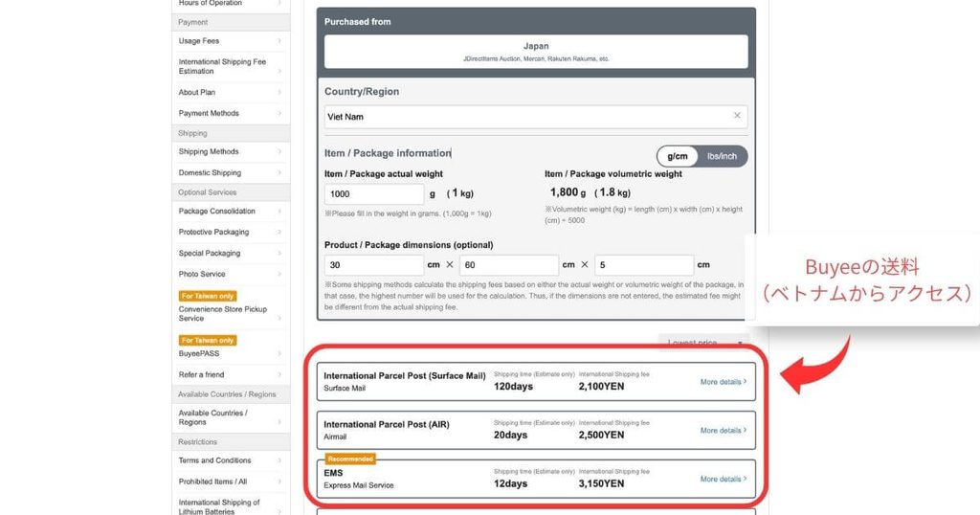Open More details for Surface Mail
The height and width of the screenshot is (515, 980).
click(x=724, y=381)
